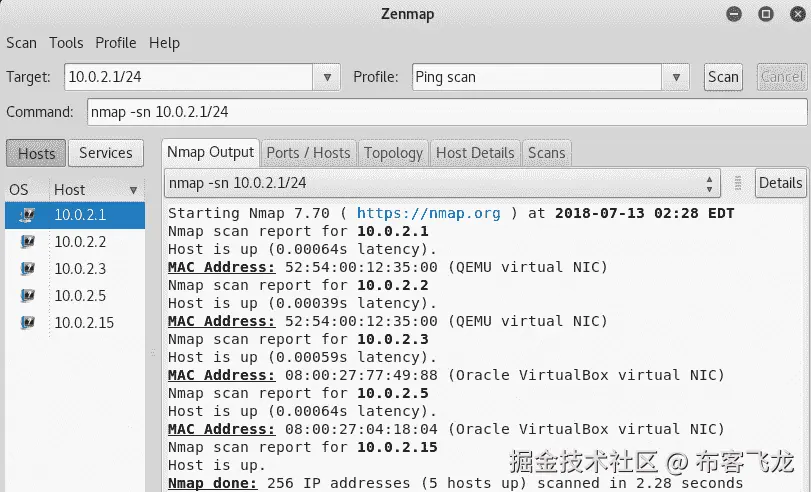
Task: Click the OS icon for host 10.0.2.15
Action: tap(27, 322)
